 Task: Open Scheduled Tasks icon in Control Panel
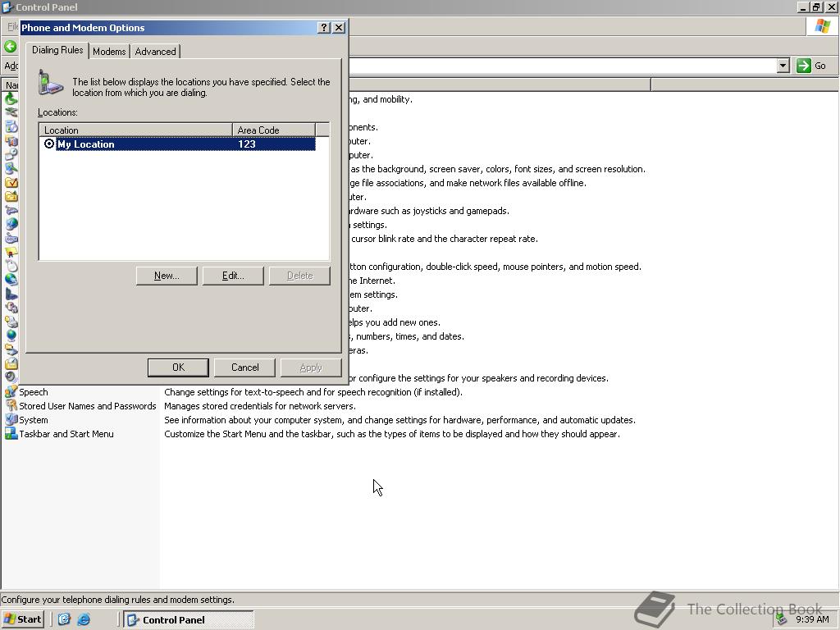pos(11,363)
